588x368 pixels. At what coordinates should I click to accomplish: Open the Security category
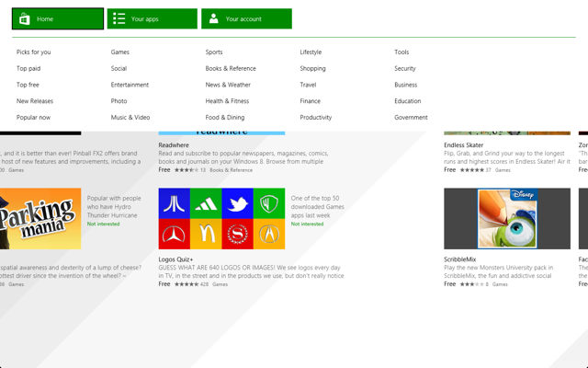point(405,68)
